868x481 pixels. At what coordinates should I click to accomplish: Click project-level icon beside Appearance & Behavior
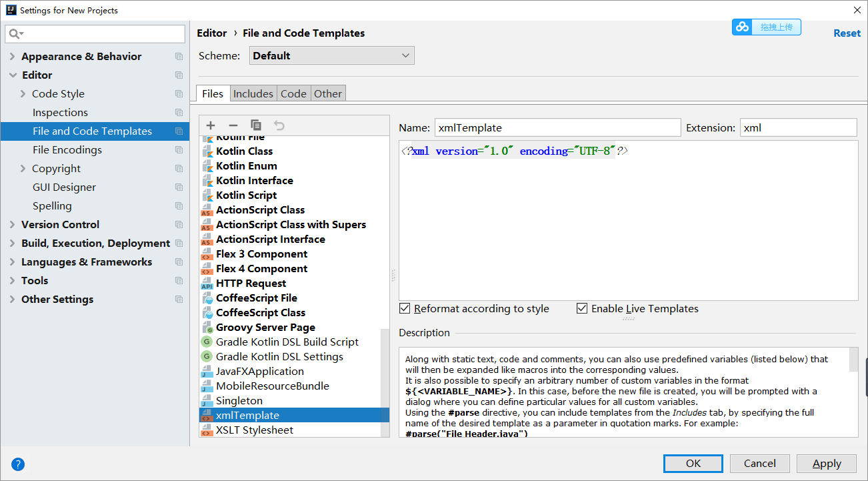coord(179,57)
